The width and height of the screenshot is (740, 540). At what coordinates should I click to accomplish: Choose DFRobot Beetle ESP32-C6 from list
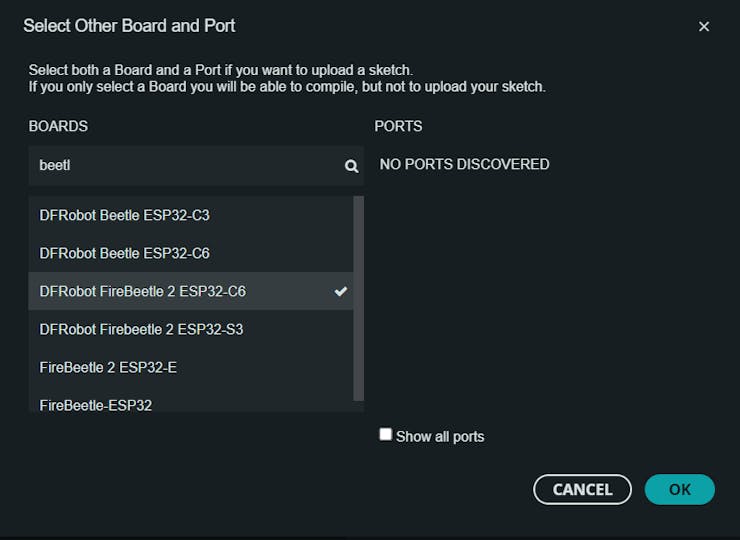tap(124, 253)
